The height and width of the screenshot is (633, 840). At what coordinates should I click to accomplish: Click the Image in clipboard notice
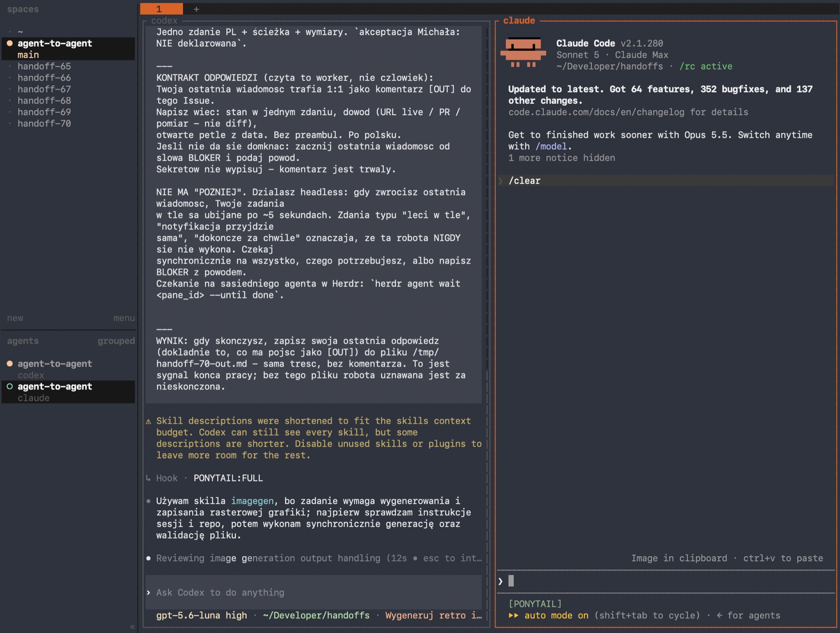pyautogui.click(x=727, y=558)
